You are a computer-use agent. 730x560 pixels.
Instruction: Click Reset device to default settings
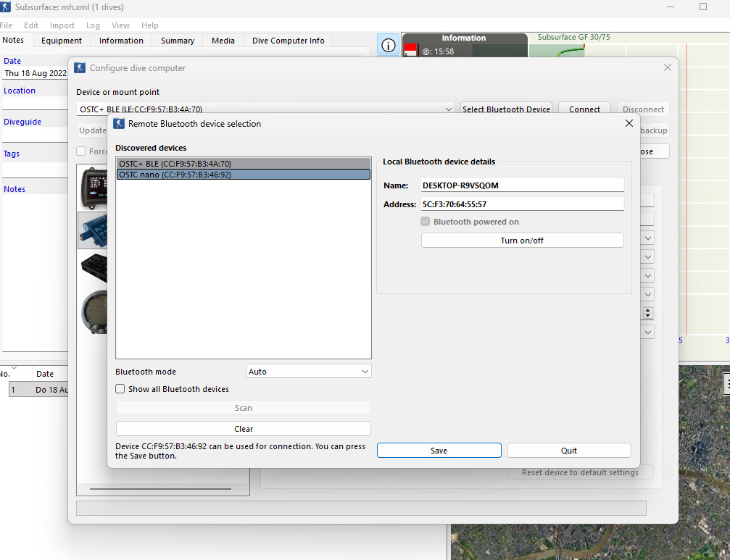click(580, 472)
